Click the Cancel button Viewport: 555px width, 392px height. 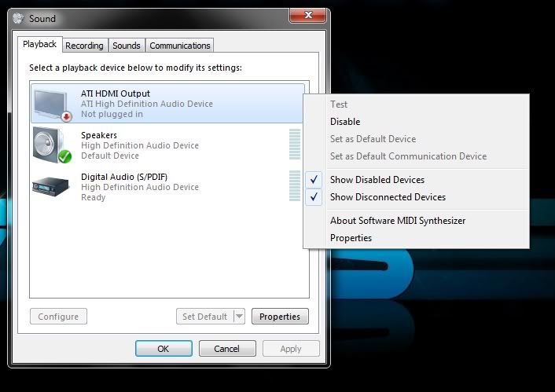coord(227,348)
